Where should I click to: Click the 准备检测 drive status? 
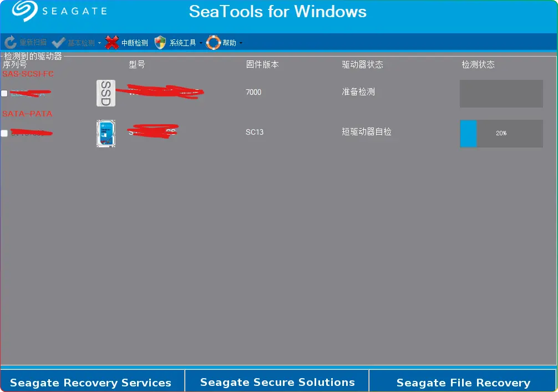[358, 92]
